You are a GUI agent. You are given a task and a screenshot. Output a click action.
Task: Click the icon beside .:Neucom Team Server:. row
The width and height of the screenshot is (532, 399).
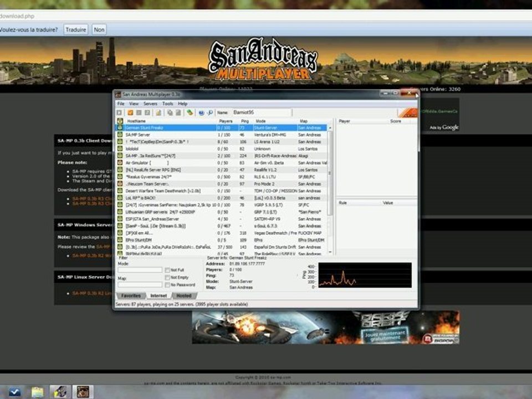[120, 184]
